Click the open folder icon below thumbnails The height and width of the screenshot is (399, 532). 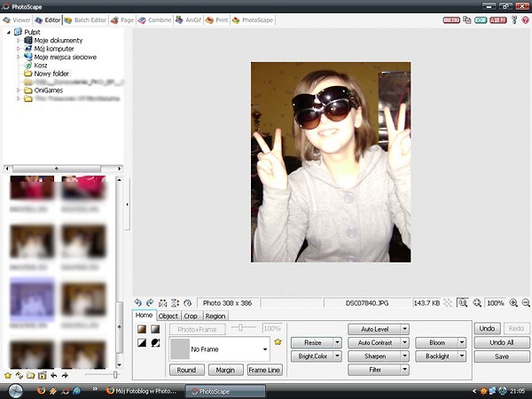pyautogui.click(x=30, y=375)
